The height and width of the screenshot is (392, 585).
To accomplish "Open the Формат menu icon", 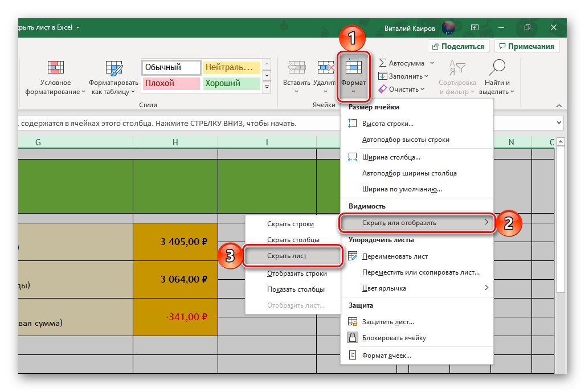I will (354, 67).
